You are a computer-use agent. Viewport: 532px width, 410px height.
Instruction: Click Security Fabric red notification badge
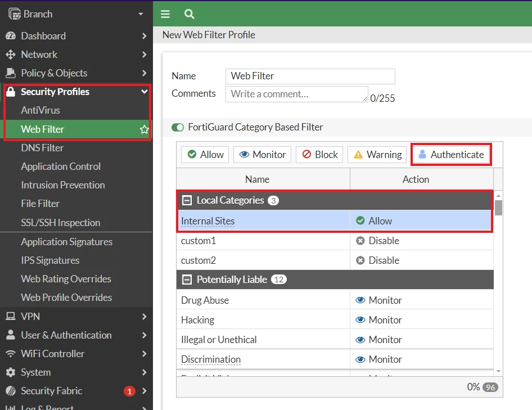(129, 391)
